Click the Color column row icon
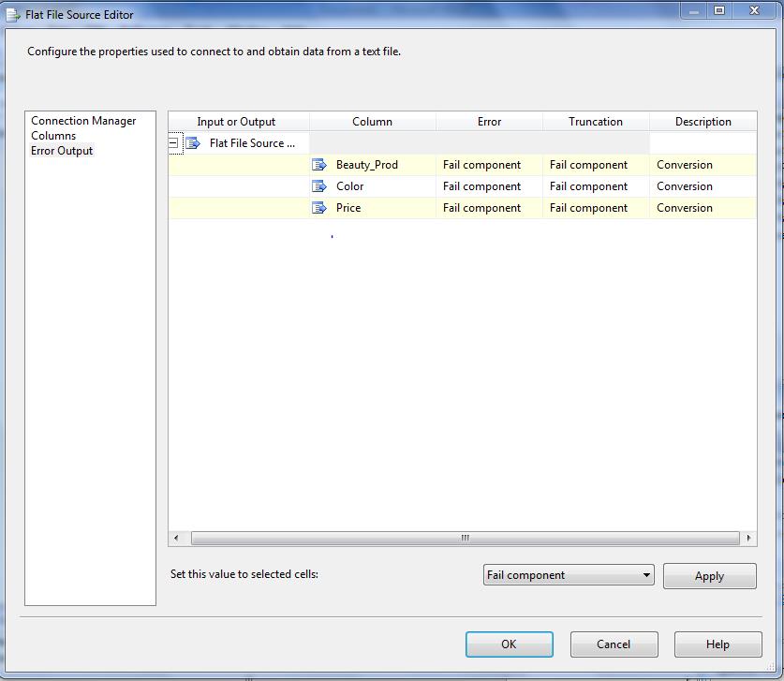This screenshot has height=681, width=784. 319,186
